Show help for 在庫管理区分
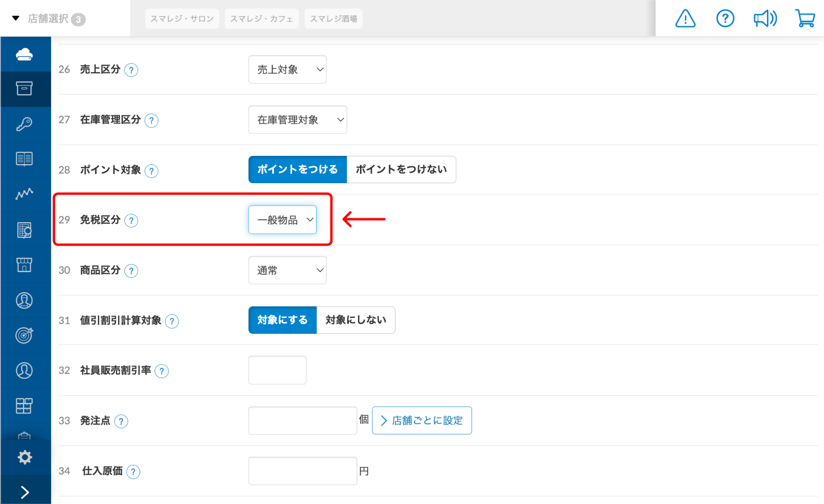 tap(151, 120)
